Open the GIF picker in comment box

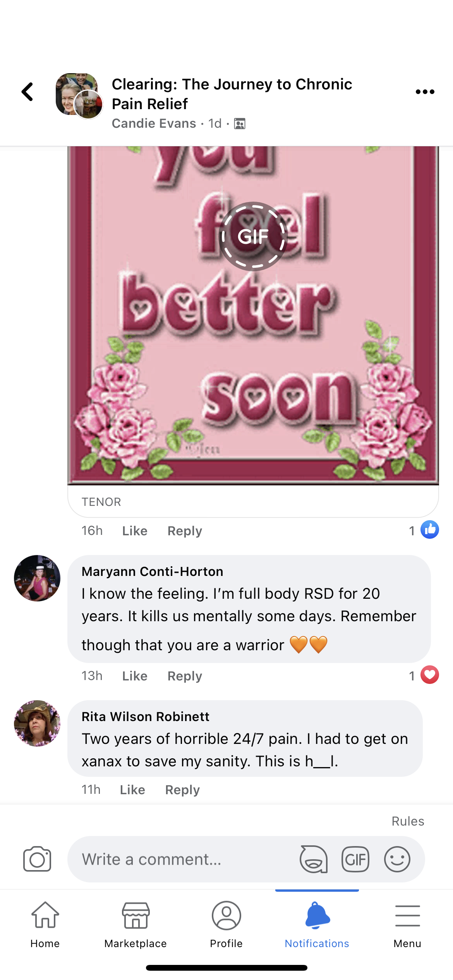click(x=355, y=859)
